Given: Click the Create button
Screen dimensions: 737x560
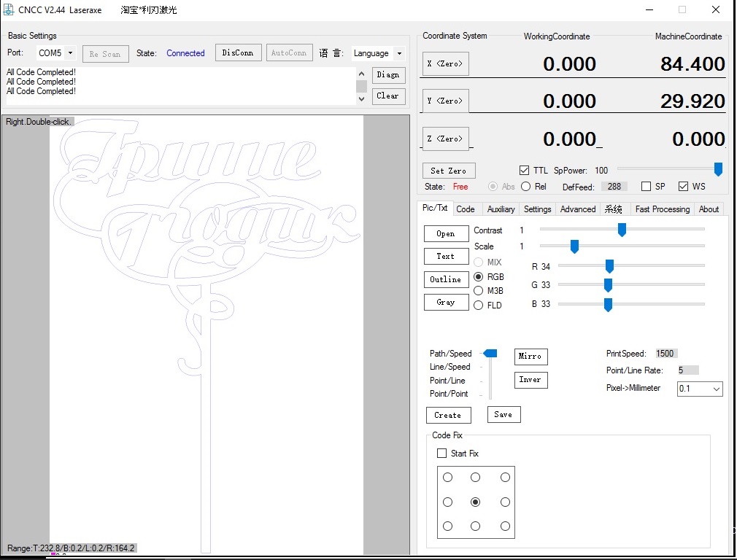Looking at the screenshot, I should 449,416.
